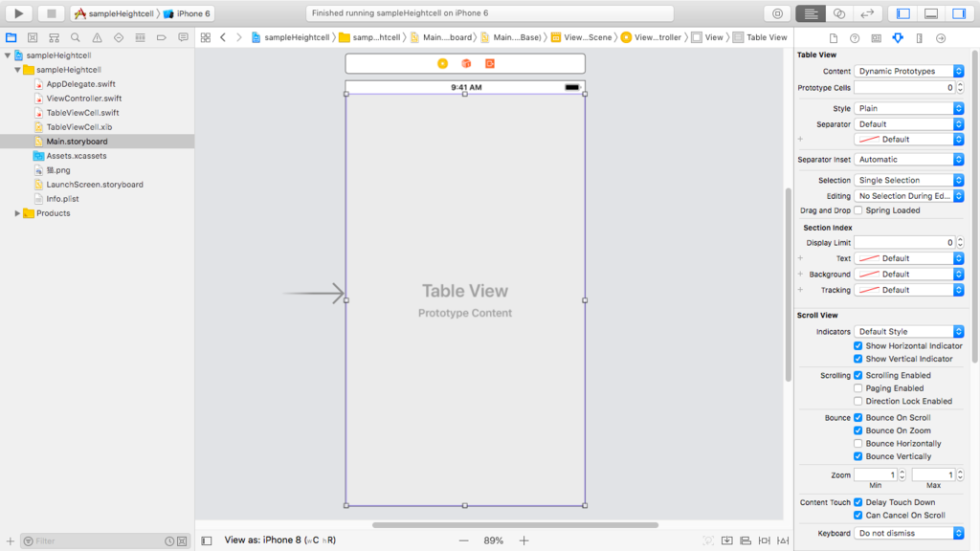Viewport: 980px width, 551px height.
Task: Toggle the document outline button
Action: click(x=207, y=540)
